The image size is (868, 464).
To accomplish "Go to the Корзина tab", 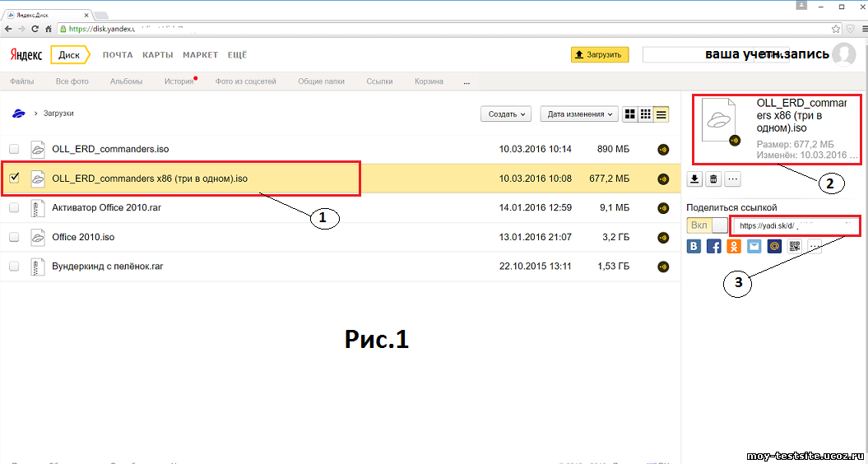I will (x=429, y=81).
